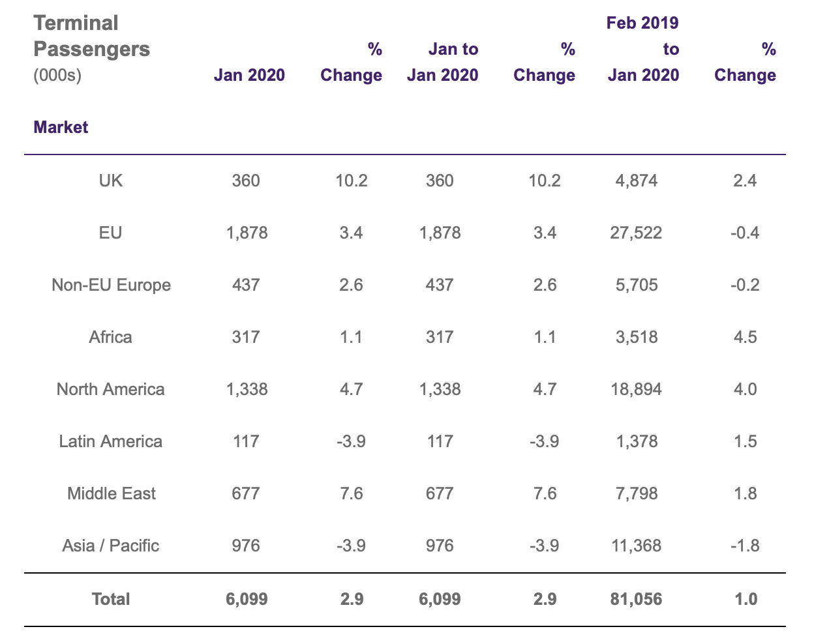Select the Feb 2019 to Jan 2020 header

click(643, 49)
